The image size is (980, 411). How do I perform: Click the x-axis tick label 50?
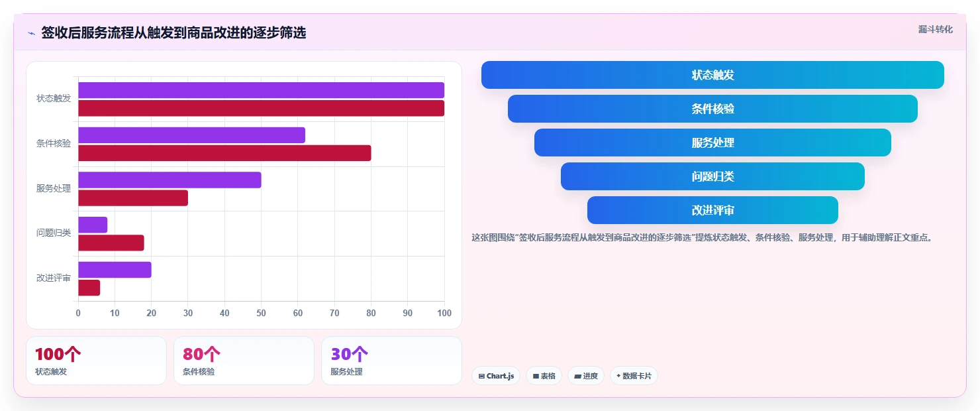[261, 313]
